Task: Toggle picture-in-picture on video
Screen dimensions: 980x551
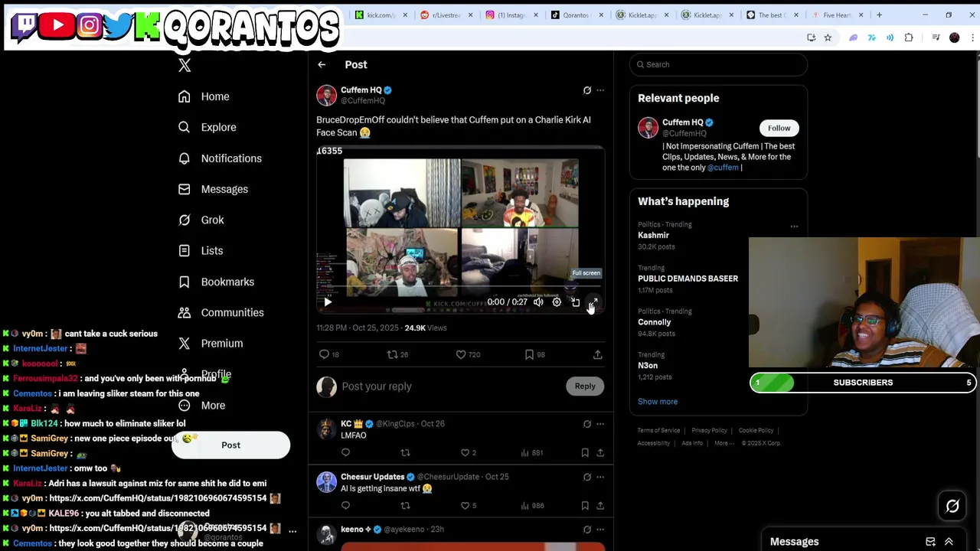Action: tap(575, 302)
